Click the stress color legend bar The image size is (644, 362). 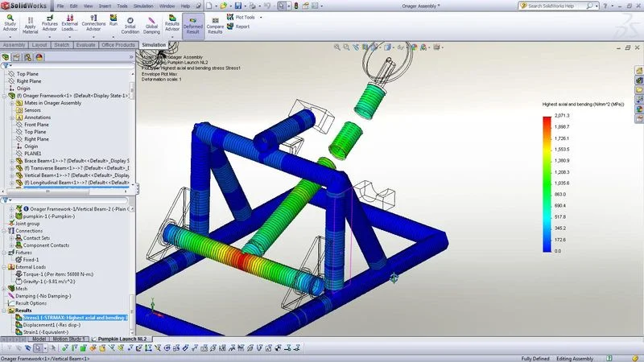pos(547,185)
